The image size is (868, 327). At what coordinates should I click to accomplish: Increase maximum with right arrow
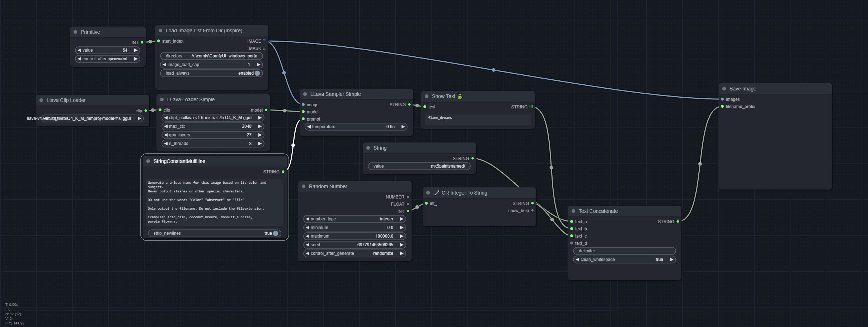402,236
